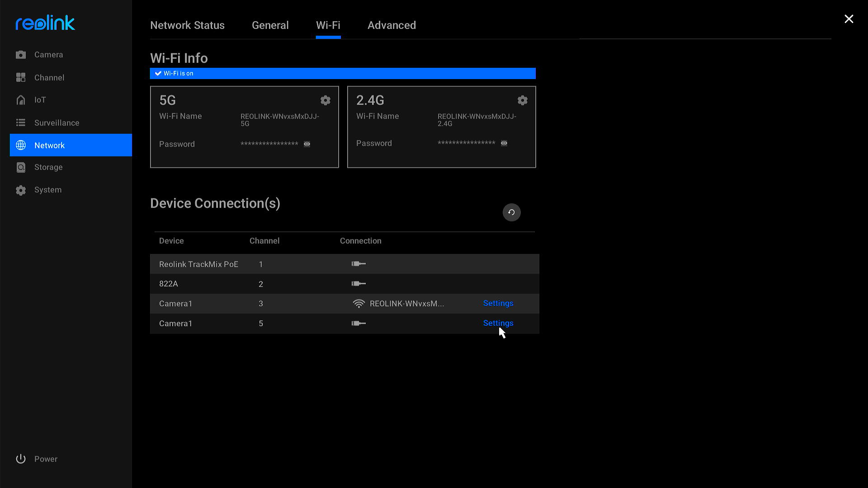Close the settings window

(849, 19)
